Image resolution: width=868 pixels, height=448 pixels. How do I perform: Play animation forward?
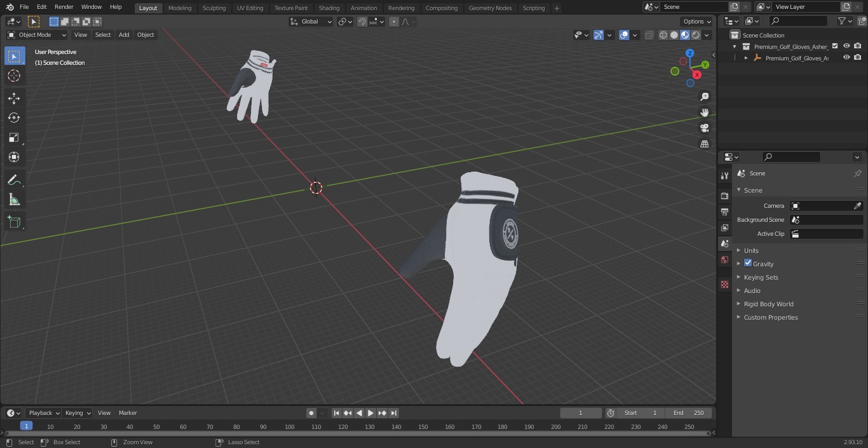[x=370, y=413]
